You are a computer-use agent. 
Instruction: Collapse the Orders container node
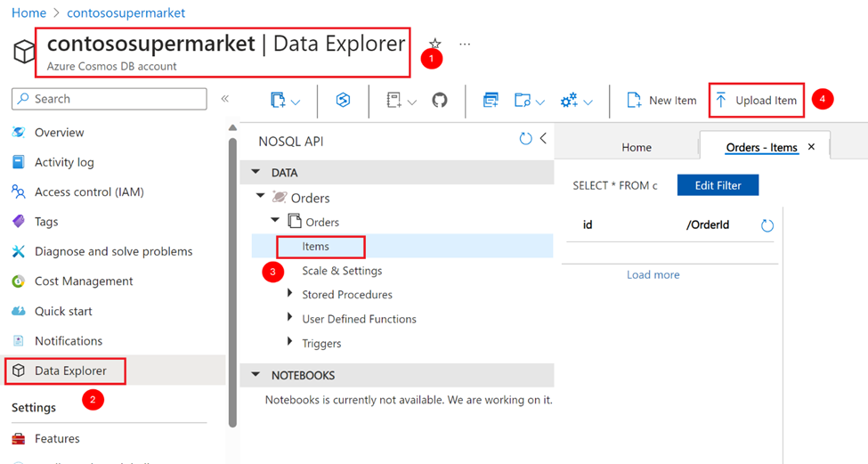(275, 220)
